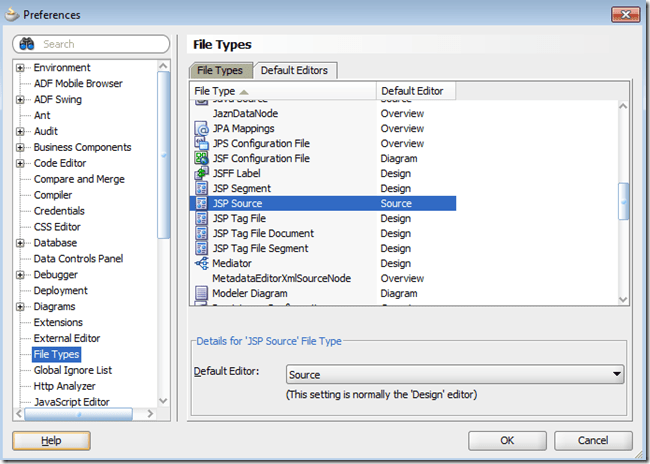This screenshot has height=464, width=650.
Task: Open the Default Editor dropdown
Action: [x=615, y=375]
